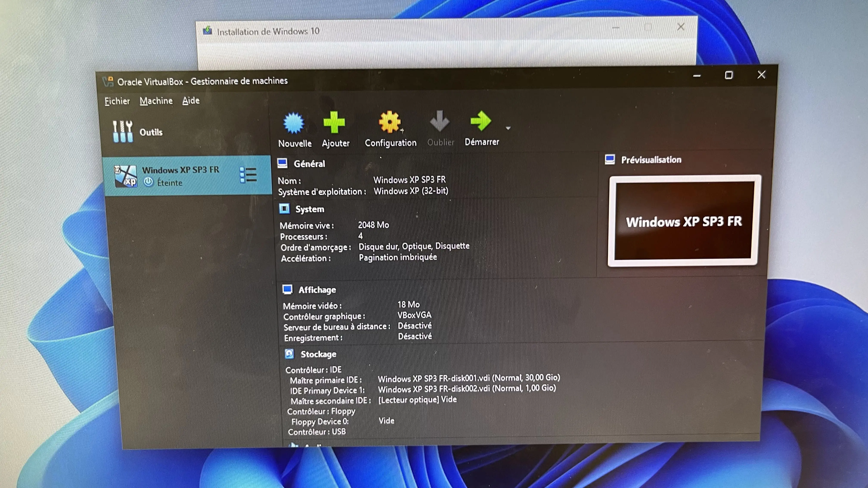Click the Général section header
Viewport: 868px width, 488px height.
point(309,164)
